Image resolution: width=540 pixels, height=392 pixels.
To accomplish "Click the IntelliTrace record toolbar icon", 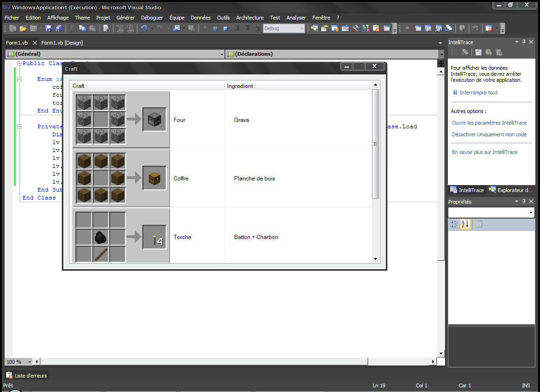I will pos(489,28).
